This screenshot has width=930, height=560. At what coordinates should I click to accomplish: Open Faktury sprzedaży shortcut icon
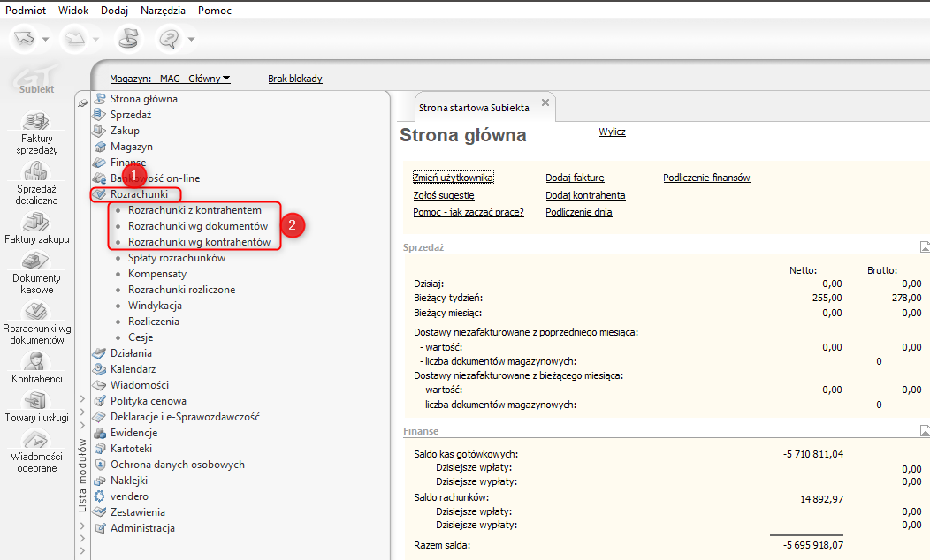click(x=35, y=120)
